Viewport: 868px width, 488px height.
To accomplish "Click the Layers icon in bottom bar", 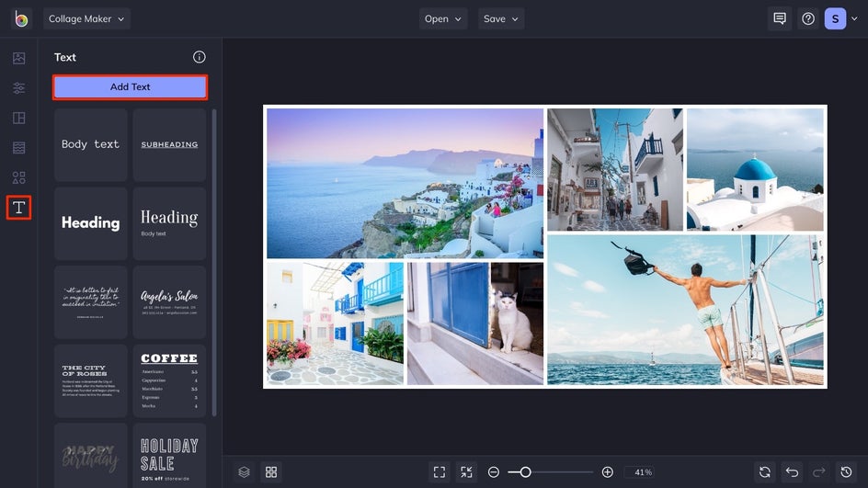I will (x=244, y=471).
